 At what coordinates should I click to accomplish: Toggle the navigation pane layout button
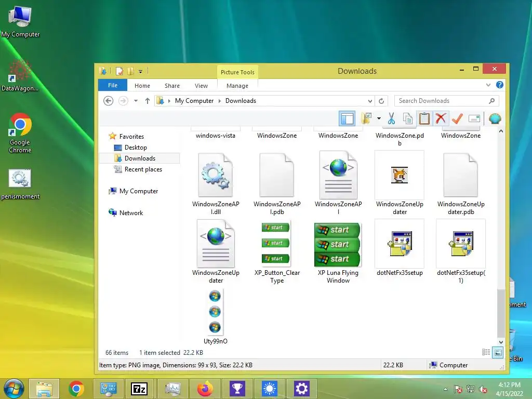click(x=347, y=119)
